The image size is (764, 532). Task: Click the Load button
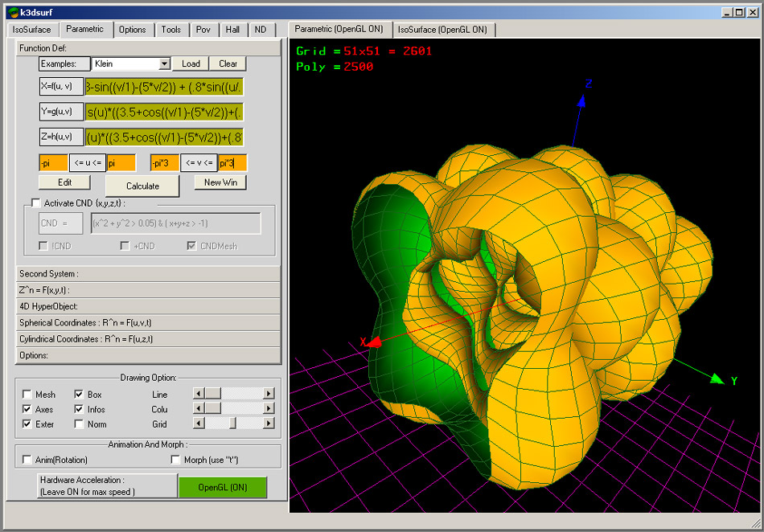point(191,63)
